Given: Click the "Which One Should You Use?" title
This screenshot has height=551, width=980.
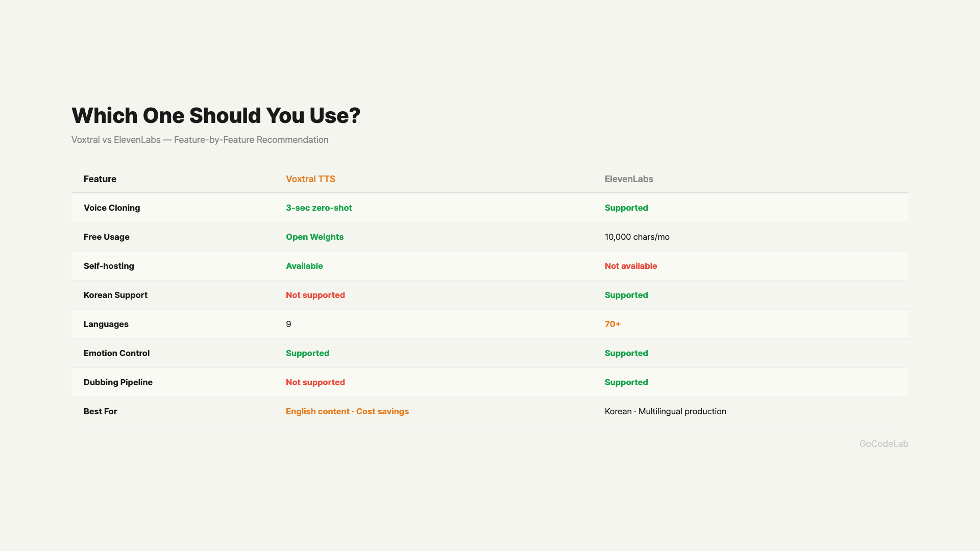Looking at the screenshot, I should coord(216,116).
